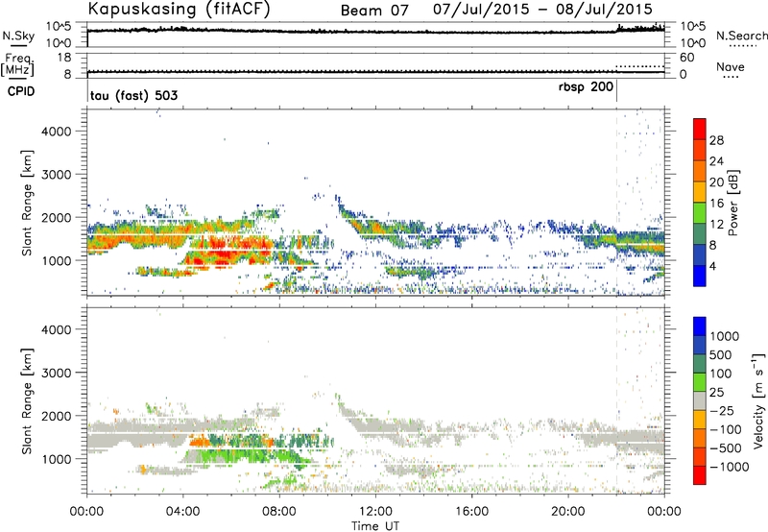Click the 'Time UT' axis title
The height and width of the screenshot is (532, 768).
375,525
